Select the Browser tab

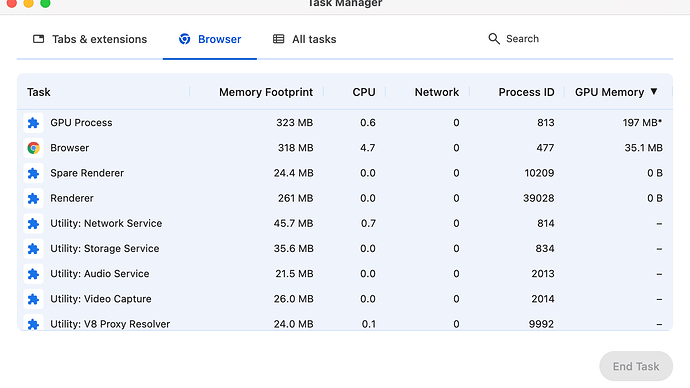tap(210, 39)
